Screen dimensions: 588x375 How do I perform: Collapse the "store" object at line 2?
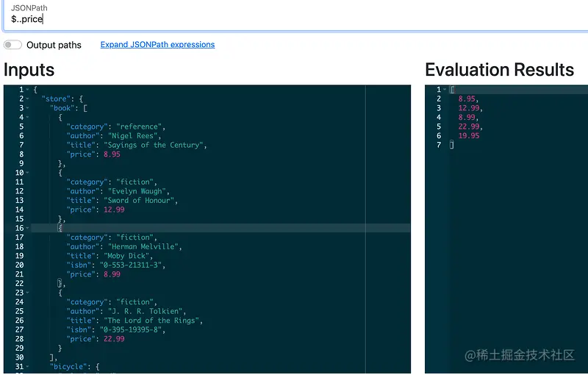(x=28, y=99)
